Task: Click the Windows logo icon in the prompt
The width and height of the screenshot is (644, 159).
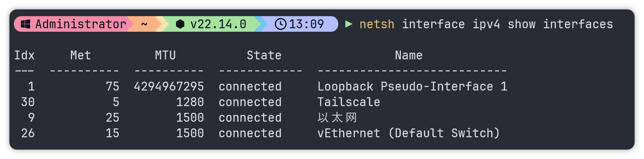Action: [x=26, y=24]
